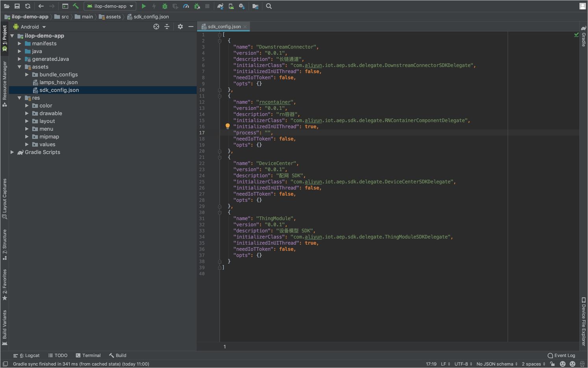Image resolution: width=588 pixels, height=368 pixels.
Task: Click the Apply Changes lightning icon
Action: [154, 6]
